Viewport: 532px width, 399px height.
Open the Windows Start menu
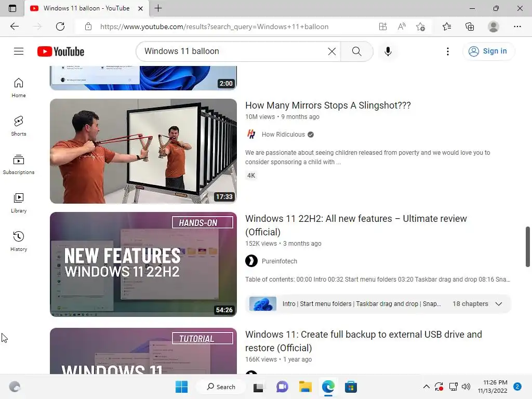click(181, 387)
